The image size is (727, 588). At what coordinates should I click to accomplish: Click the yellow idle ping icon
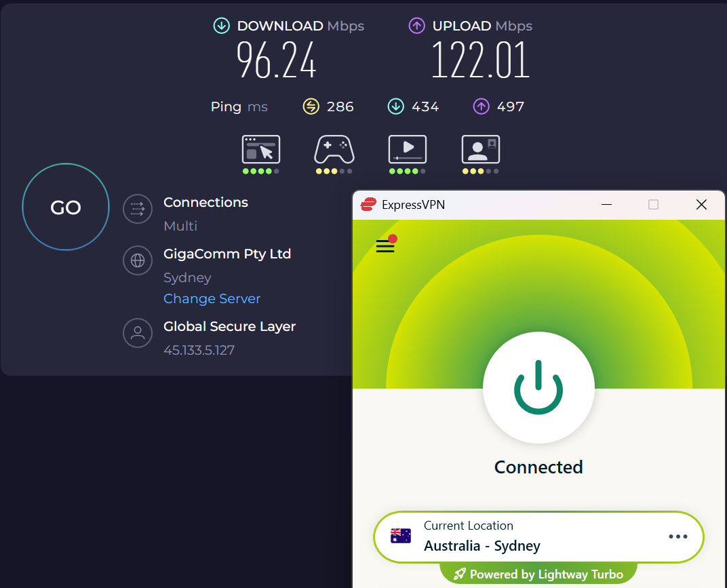point(311,106)
